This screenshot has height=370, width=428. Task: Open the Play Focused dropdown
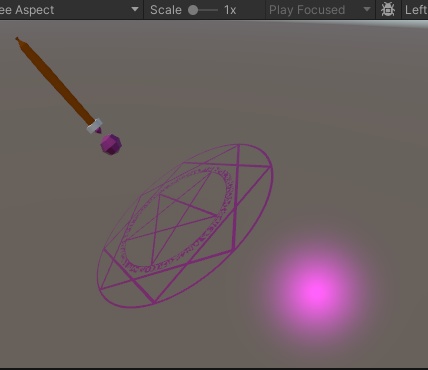pyautogui.click(x=320, y=10)
